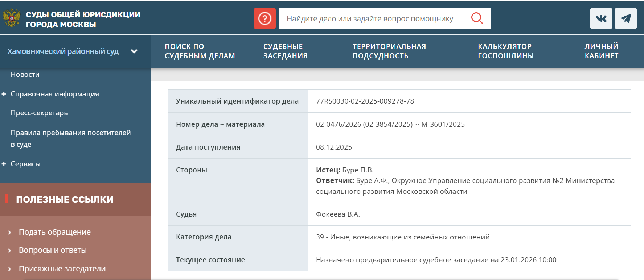The image size is (644, 280).
Task: Open Территориальная подсудность menu item
Action: [x=389, y=51]
